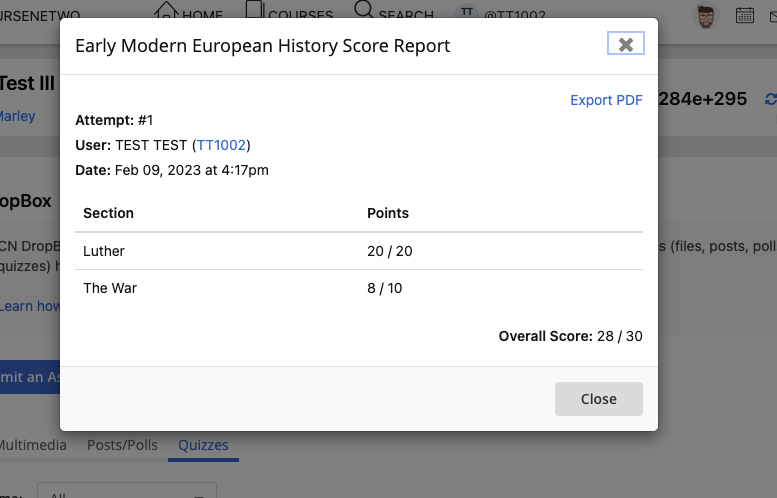Click the Export PDF link
777x498 pixels.
pyautogui.click(x=606, y=100)
